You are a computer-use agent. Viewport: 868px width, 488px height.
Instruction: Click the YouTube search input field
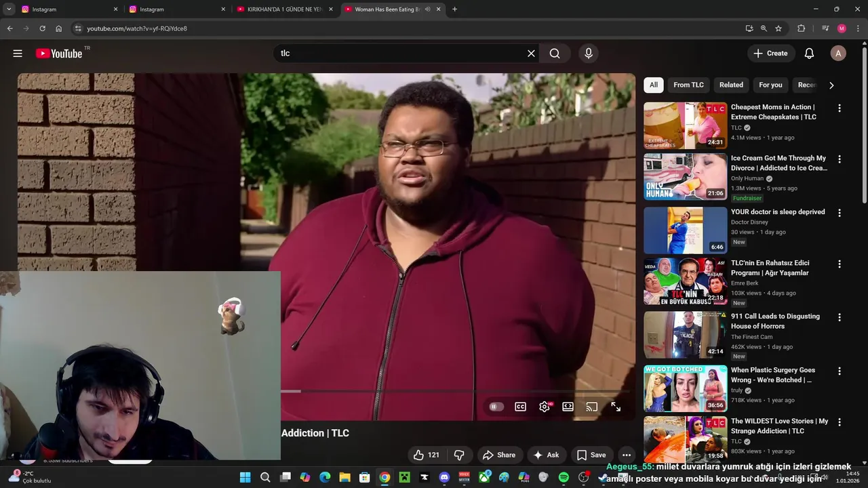coord(399,54)
